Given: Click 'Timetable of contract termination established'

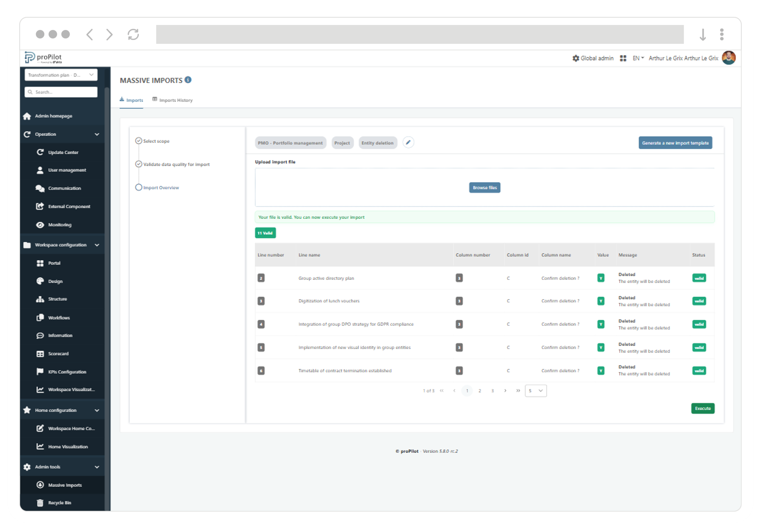Looking at the screenshot, I should [345, 371].
